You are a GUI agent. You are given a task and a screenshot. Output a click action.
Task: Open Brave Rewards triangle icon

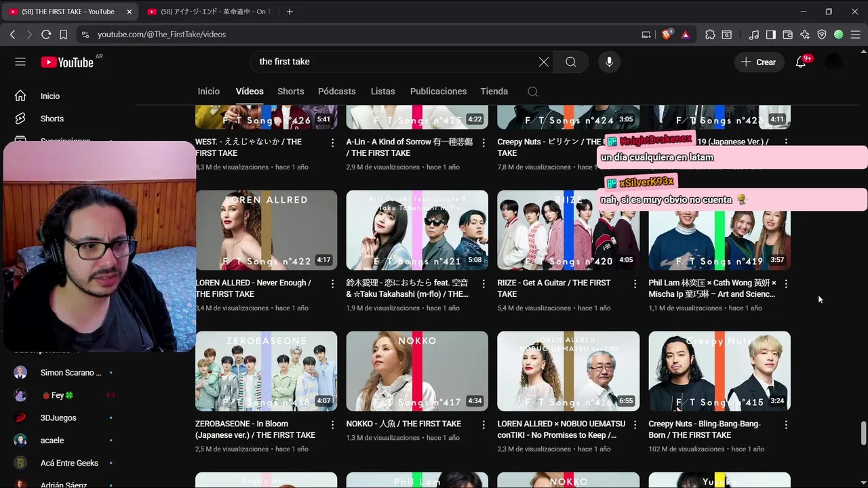click(686, 34)
